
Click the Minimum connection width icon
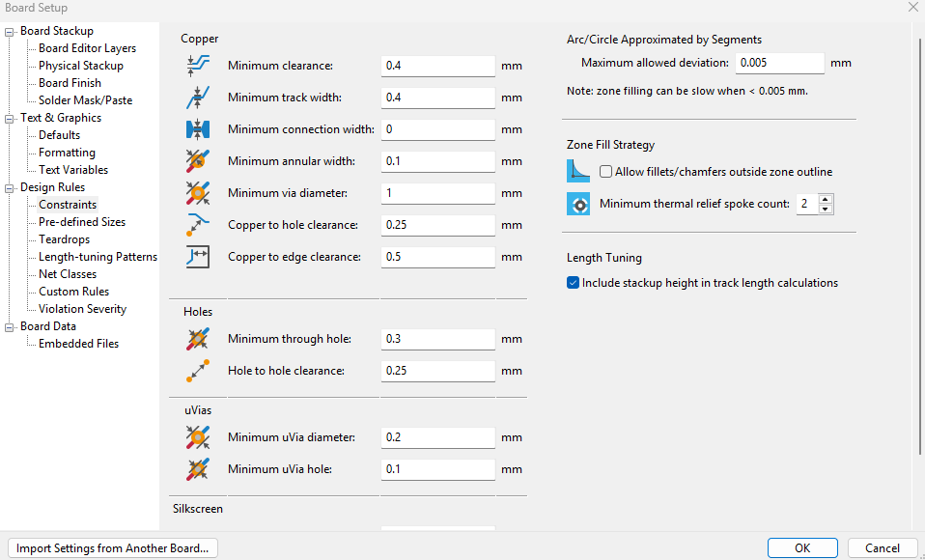[x=197, y=129]
